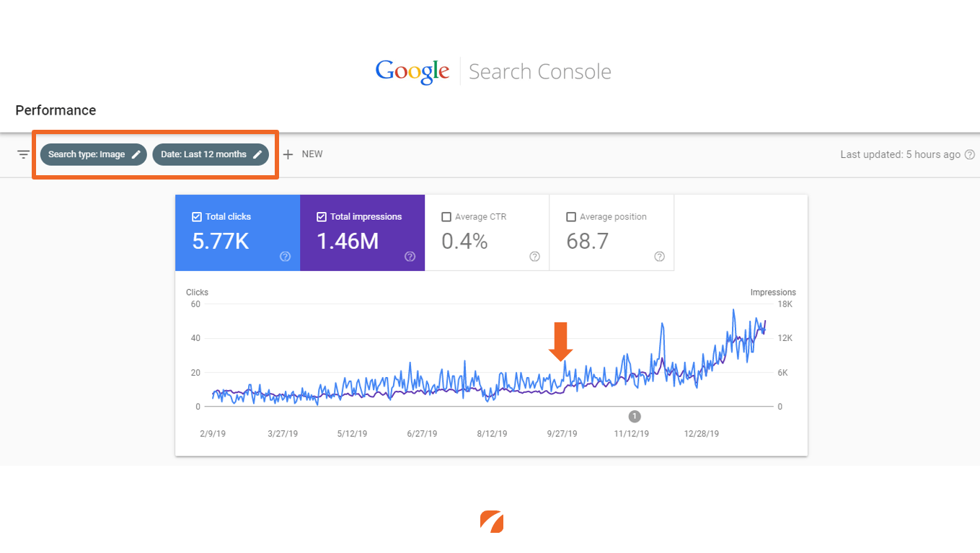This screenshot has height=553, width=980.
Task: Open the filter list icon
Action: click(24, 154)
